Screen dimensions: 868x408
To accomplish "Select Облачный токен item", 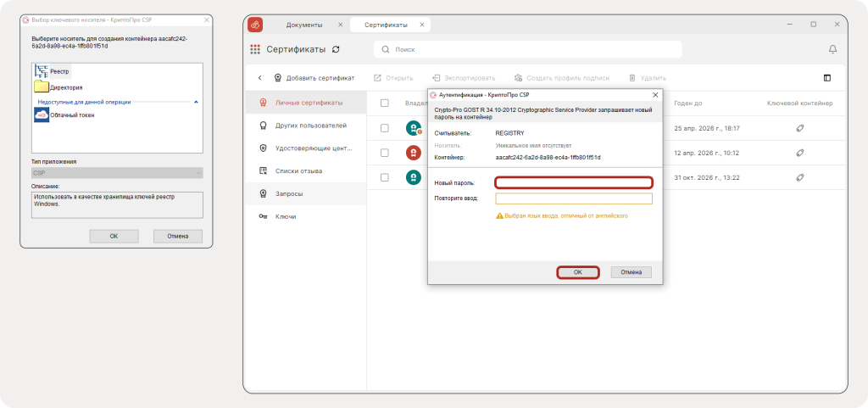I will pos(64,115).
